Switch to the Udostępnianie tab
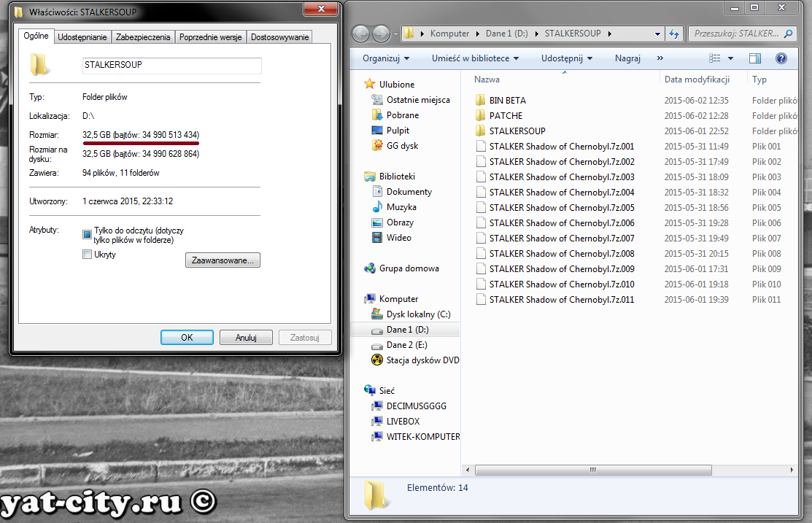The width and height of the screenshot is (812, 523). [x=82, y=37]
